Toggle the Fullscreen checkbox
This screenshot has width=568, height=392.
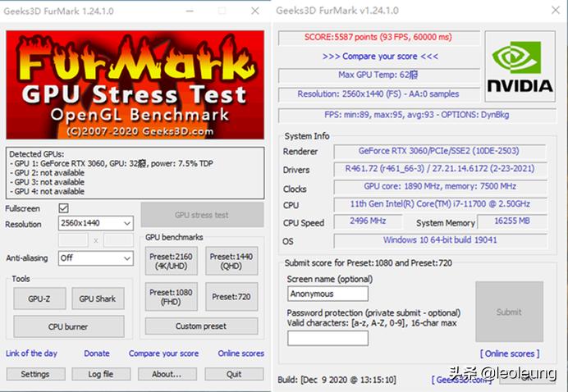[x=63, y=208]
